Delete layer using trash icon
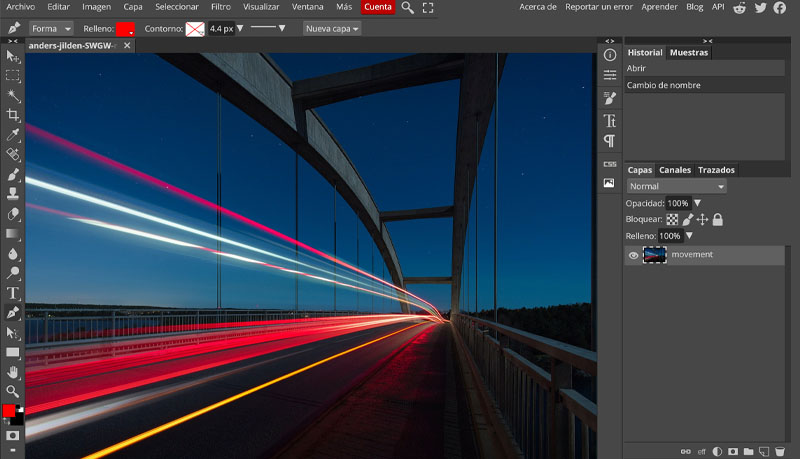 tap(779, 451)
